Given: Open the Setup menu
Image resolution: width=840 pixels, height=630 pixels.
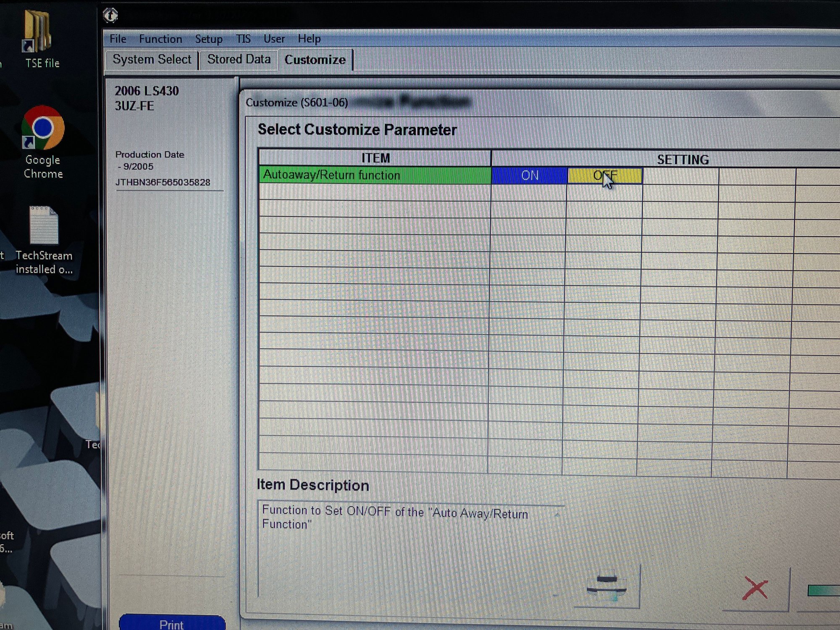Looking at the screenshot, I should tap(209, 39).
